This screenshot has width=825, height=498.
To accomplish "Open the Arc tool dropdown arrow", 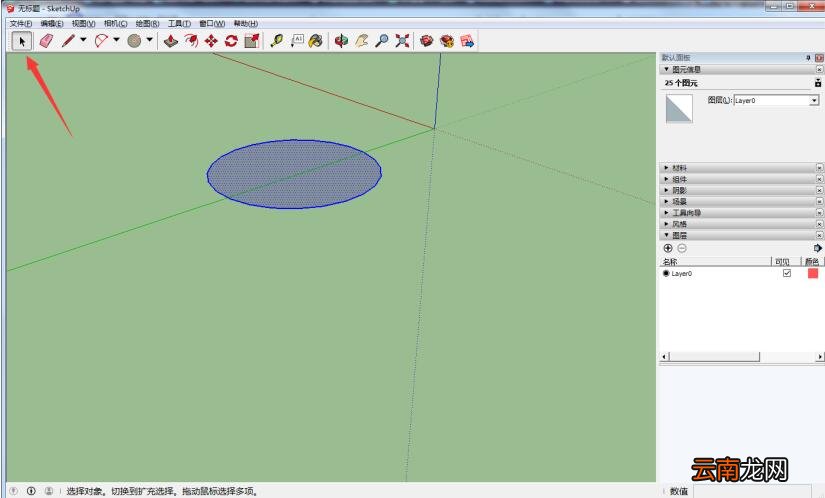I will (116, 40).
